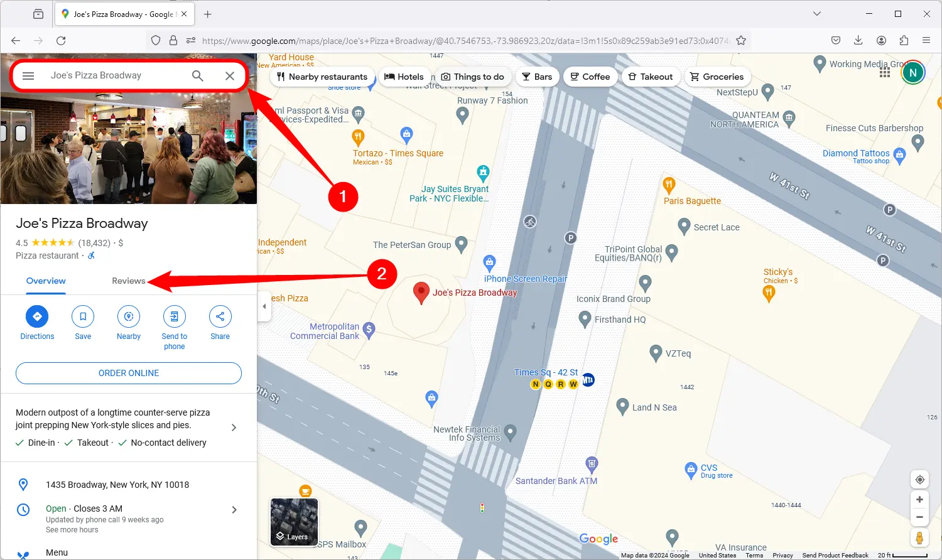Zoom out the map with minus
Screen dimensions: 942x560
pyautogui.click(x=919, y=517)
